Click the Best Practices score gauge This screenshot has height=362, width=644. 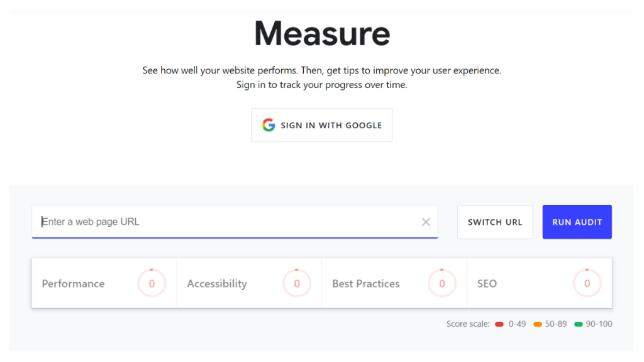click(442, 283)
